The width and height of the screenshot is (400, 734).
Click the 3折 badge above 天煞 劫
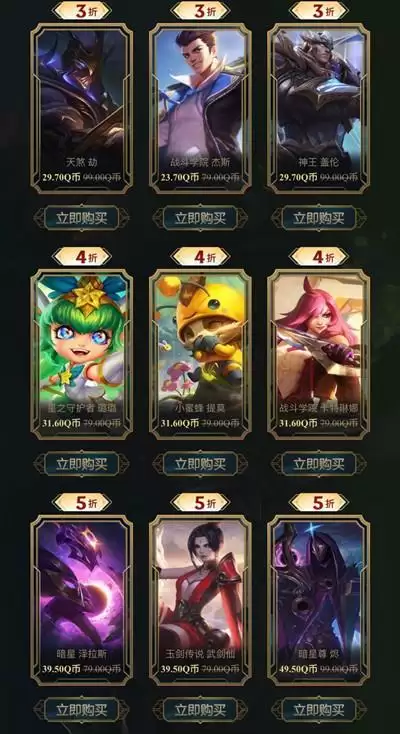point(81,11)
